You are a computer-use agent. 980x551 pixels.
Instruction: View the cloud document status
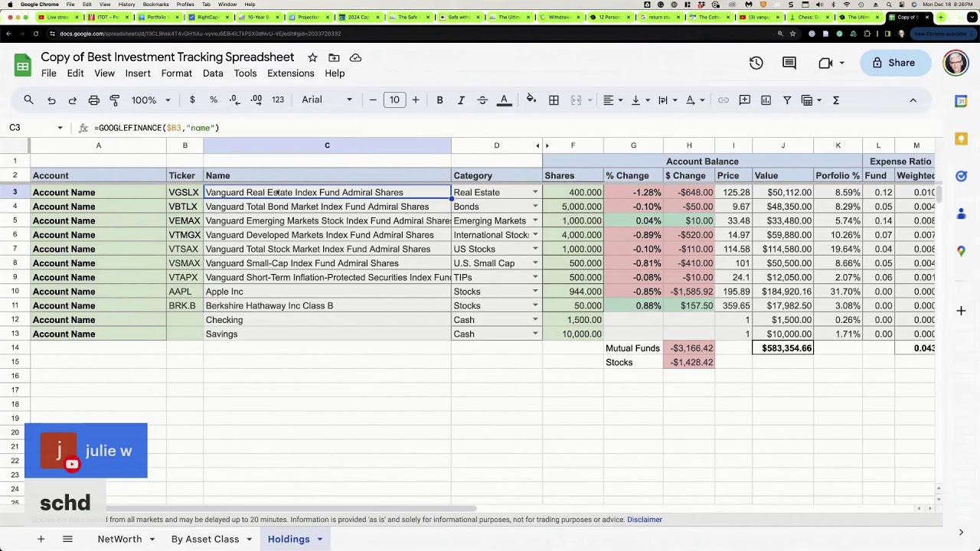[355, 57]
